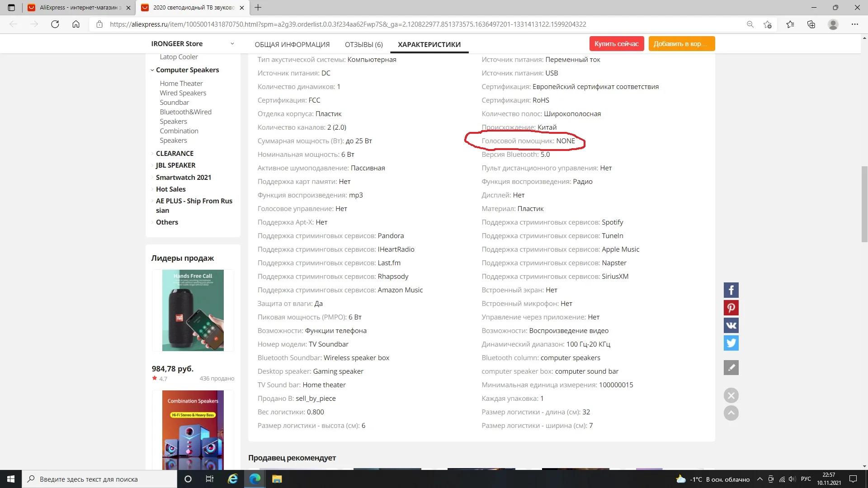
Task: Click Добавить в корзину button
Action: pyautogui.click(x=681, y=44)
